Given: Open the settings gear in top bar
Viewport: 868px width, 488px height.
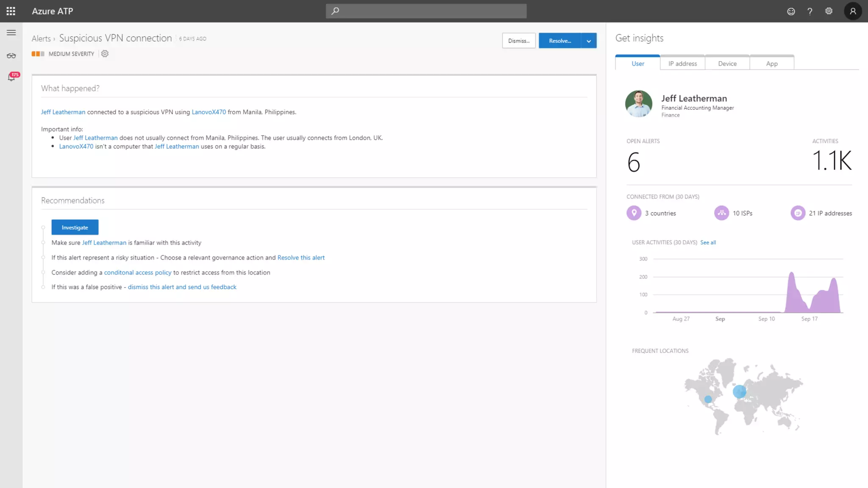Looking at the screenshot, I should pos(829,11).
